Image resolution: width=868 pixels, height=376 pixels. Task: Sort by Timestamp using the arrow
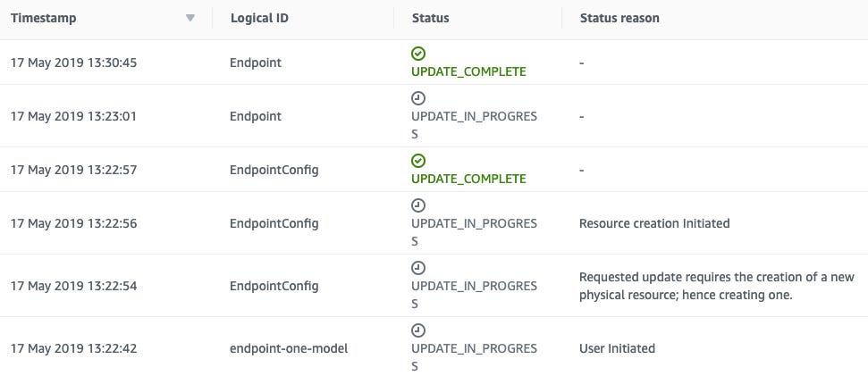pos(190,18)
